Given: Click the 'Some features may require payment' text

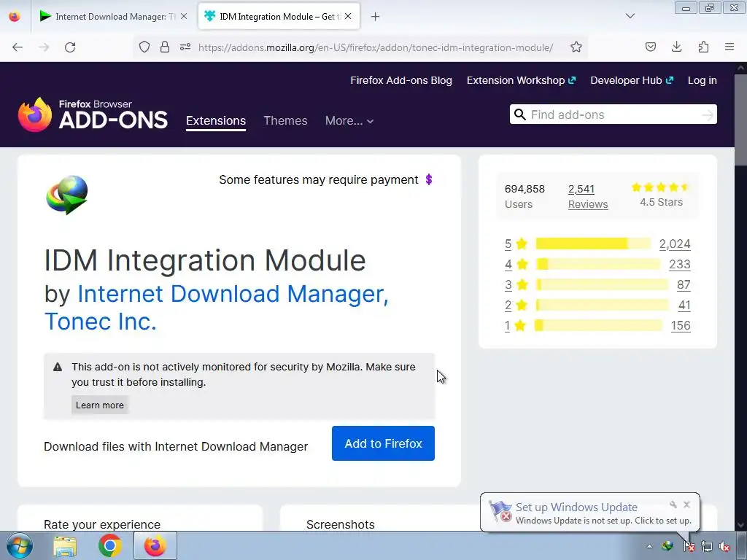Looking at the screenshot, I should (x=319, y=179).
